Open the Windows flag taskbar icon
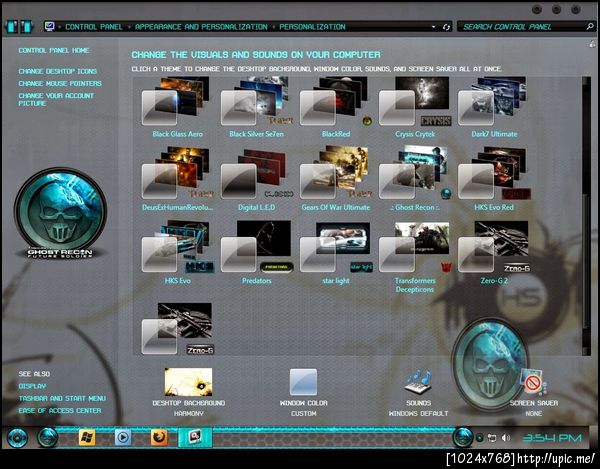The width and height of the screenshot is (600, 469). click(86, 437)
